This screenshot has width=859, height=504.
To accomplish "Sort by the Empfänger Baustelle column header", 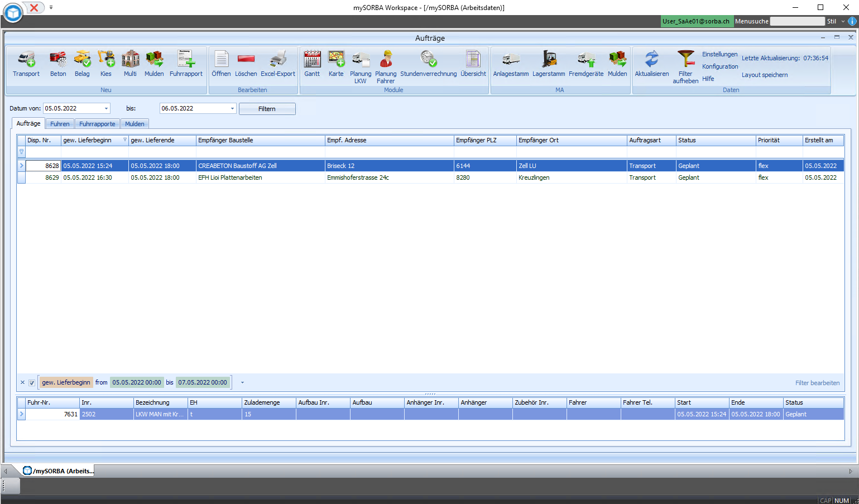I will 260,140.
